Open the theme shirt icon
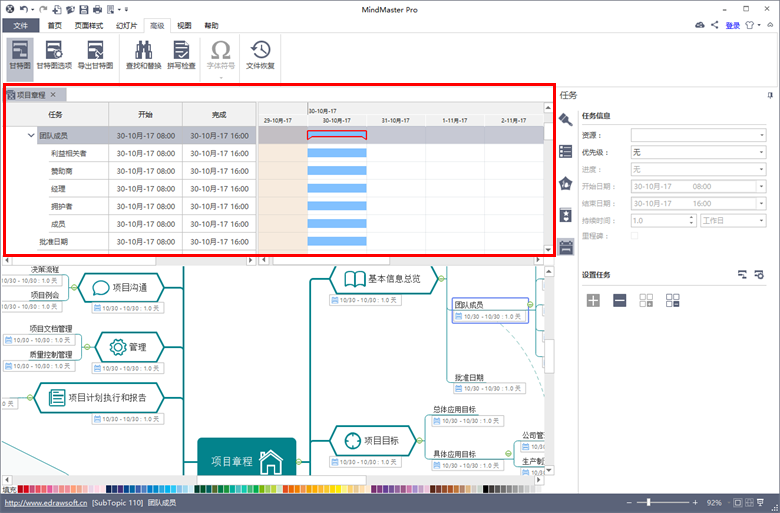Image resolution: width=780 pixels, height=513 pixels. tap(750, 25)
